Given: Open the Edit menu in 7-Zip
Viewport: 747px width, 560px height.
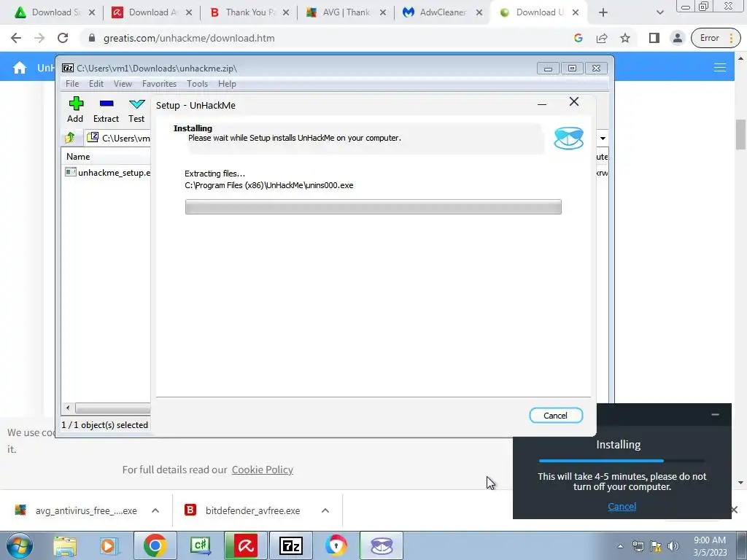Looking at the screenshot, I should click(96, 84).
